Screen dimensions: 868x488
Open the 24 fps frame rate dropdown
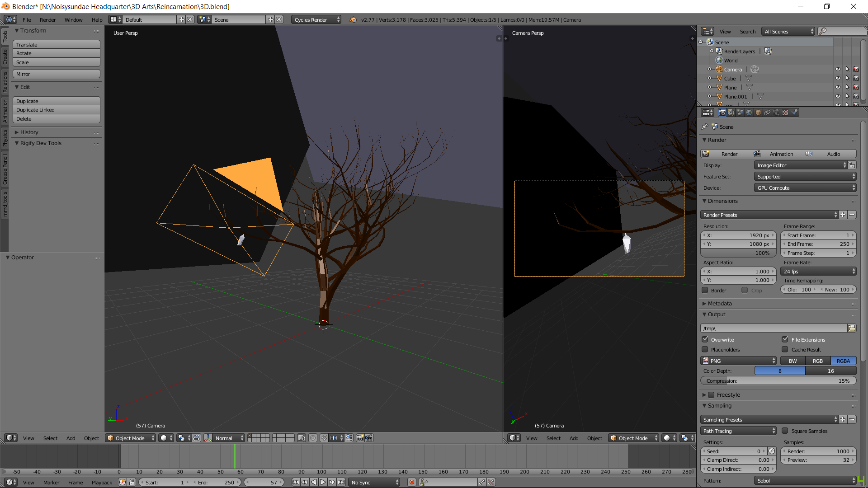click(819, 272)
